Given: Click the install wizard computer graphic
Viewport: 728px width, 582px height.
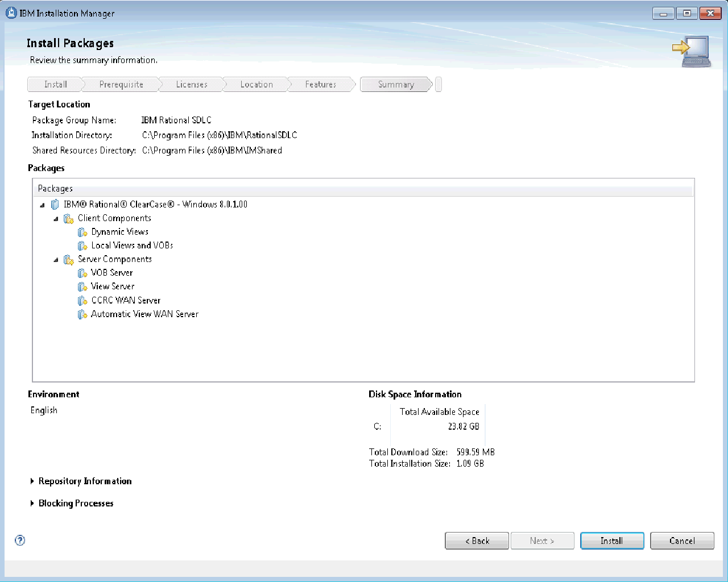Looking at the screenshot, I should tap(692, 51).
